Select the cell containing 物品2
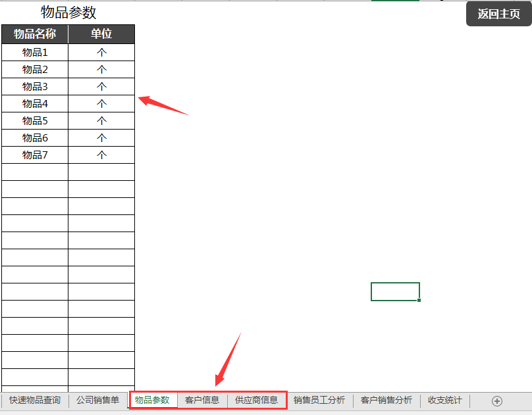Image resolution: width=532 pixels, height=415 pixels. point(35,70)
